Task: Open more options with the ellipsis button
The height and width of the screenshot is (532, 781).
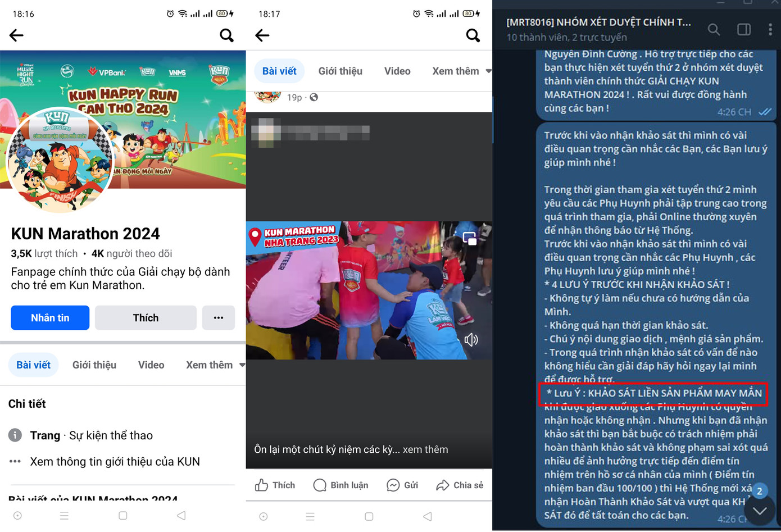Action: [x=219, y=317]
